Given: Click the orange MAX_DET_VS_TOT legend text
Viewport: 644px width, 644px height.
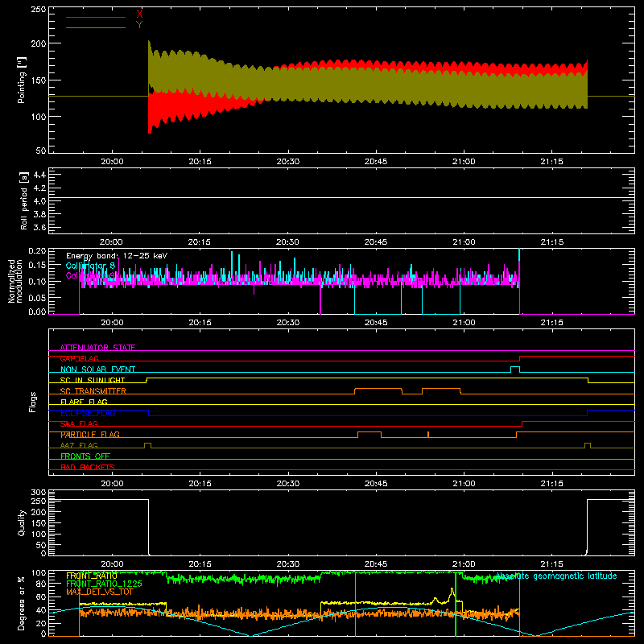Looking at the screenshot, I should [x=100, y=592].
